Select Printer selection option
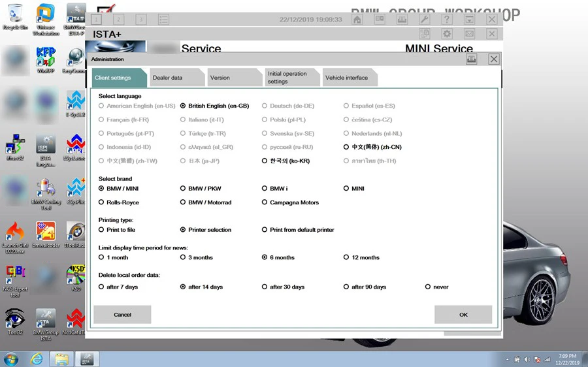This screenshot has width=588, height=367. click(206, 230)
